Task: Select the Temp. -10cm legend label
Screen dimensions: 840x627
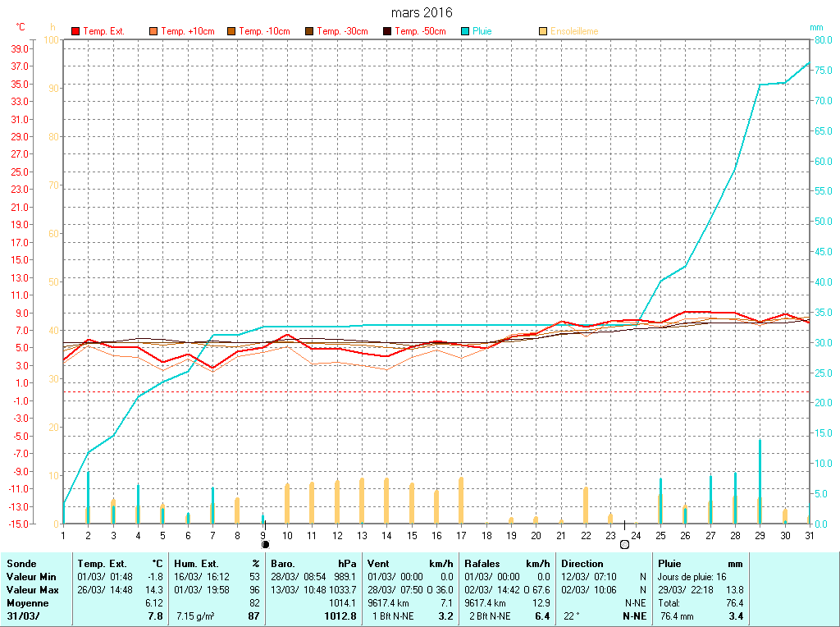Action: 264,31
